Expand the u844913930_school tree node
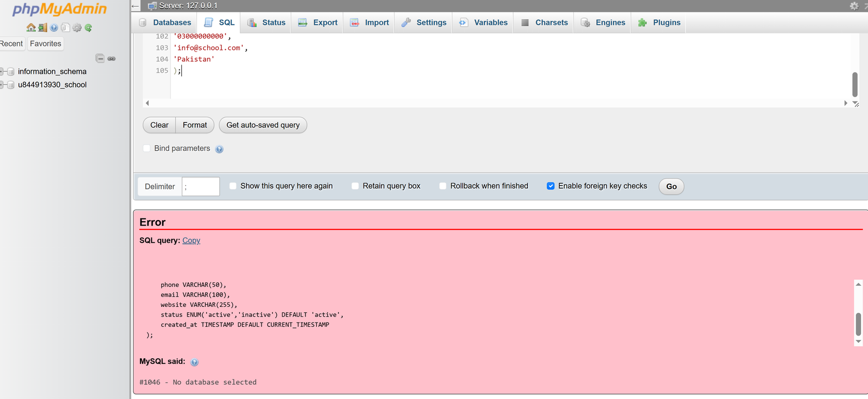Viewport: 868px width, 399px height. pyautogui.click(x=2, y=85)
